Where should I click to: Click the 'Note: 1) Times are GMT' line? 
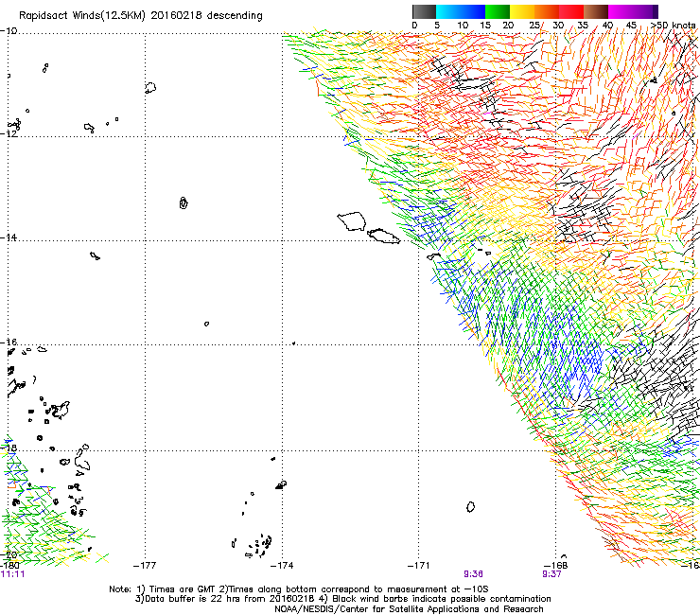(x=299, y=589)
